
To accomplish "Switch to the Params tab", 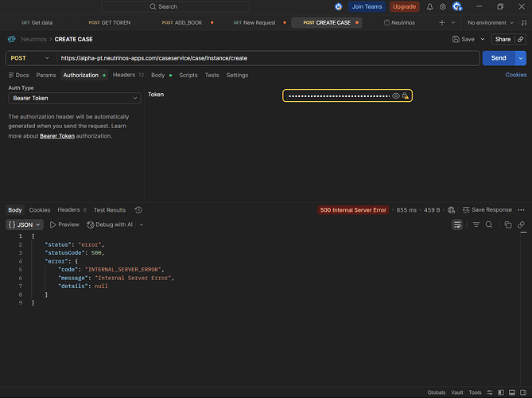I will 46,75.
